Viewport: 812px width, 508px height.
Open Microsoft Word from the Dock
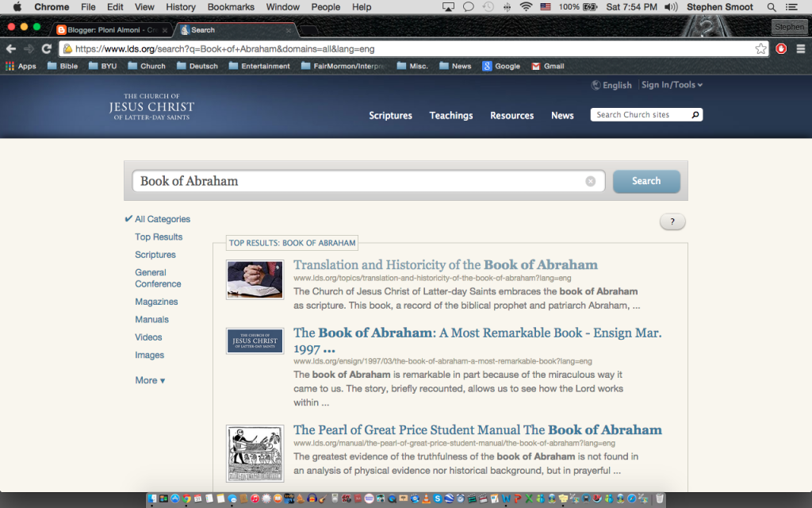tap(506, 498)
